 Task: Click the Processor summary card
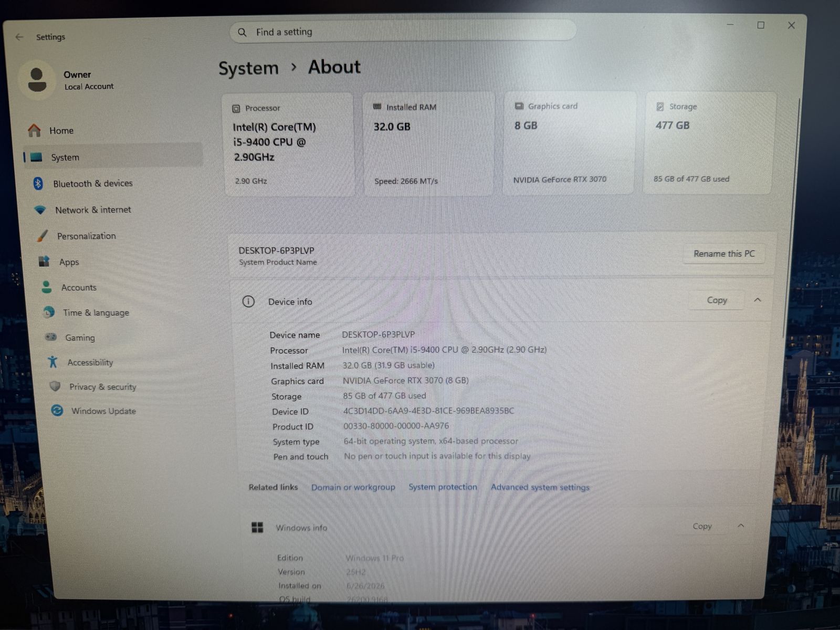[288, 145]
